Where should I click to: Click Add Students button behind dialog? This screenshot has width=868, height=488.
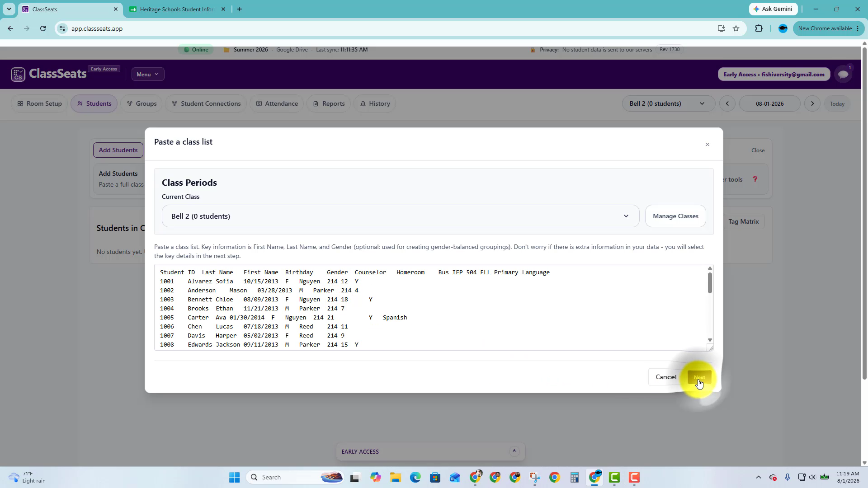pos(118,150)
